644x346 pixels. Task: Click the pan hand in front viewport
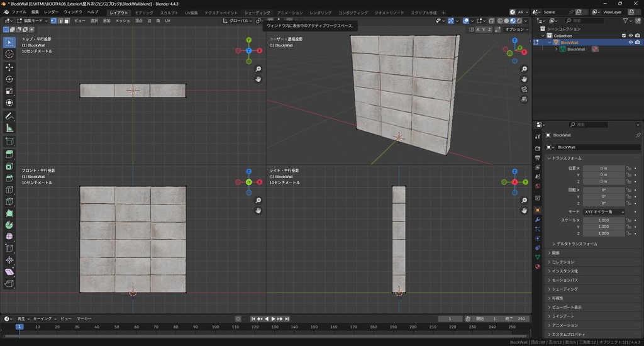click(x=258, y=211)
